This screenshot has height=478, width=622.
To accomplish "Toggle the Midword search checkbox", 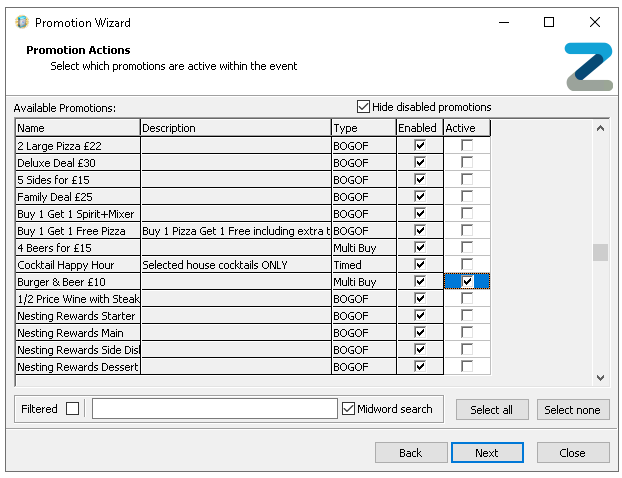I will 349,409.
